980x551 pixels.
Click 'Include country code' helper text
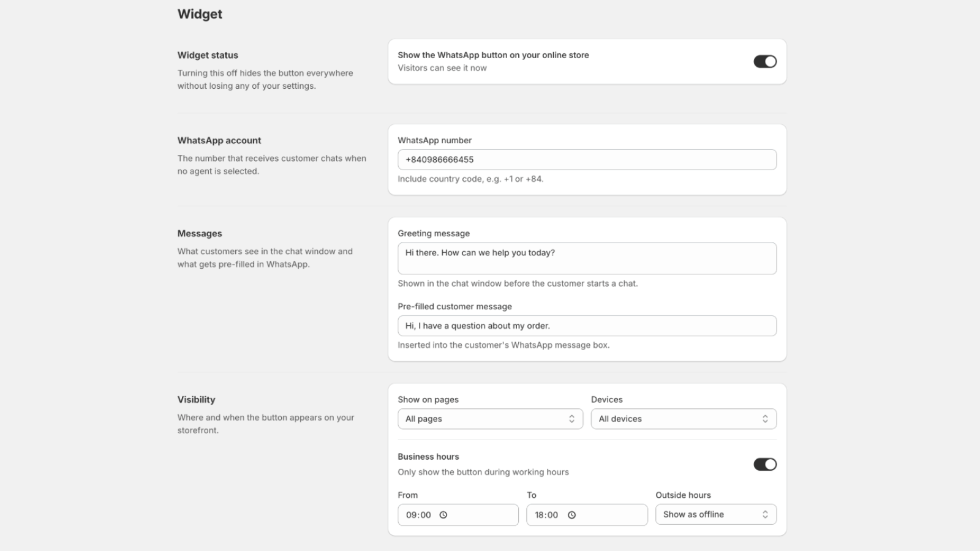click(470, 179)
